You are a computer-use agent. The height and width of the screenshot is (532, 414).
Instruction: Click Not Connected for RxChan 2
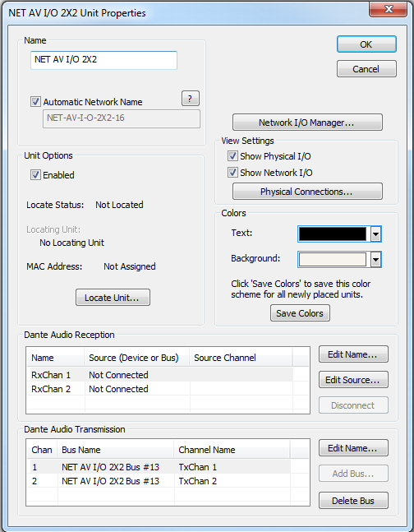pyautogui.click(x=118, y=389)
